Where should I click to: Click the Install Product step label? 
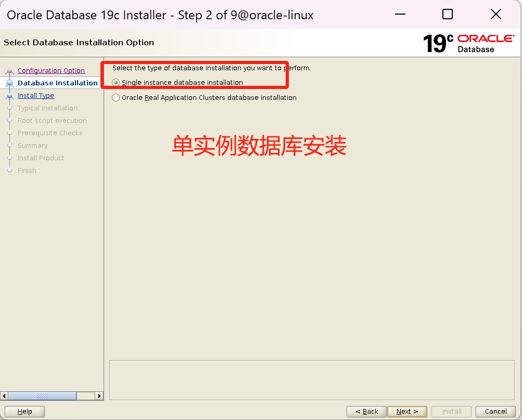[x=41, y=158]
